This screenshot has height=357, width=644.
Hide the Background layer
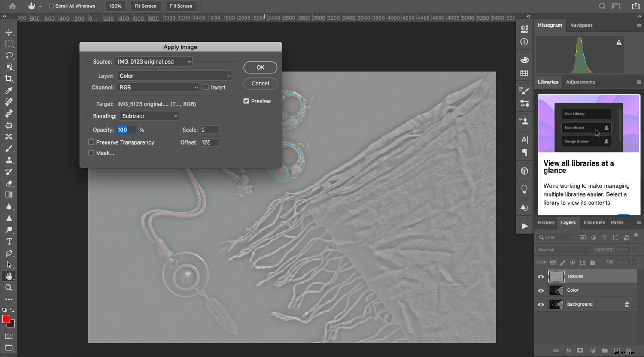(541, 304)
